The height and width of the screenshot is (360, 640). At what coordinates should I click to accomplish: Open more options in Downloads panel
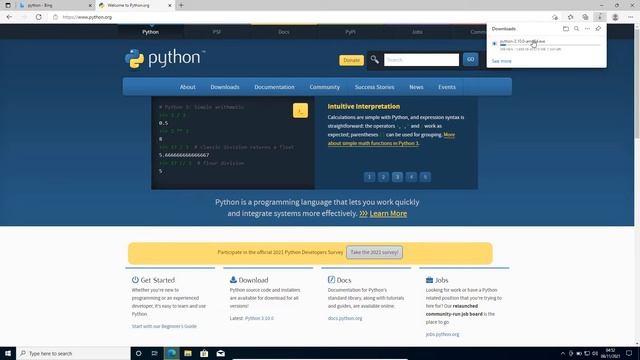click(587, 29)
